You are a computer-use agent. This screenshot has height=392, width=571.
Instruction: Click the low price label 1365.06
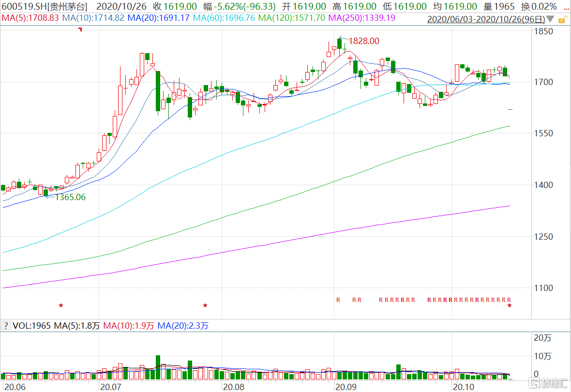point(70,197)
